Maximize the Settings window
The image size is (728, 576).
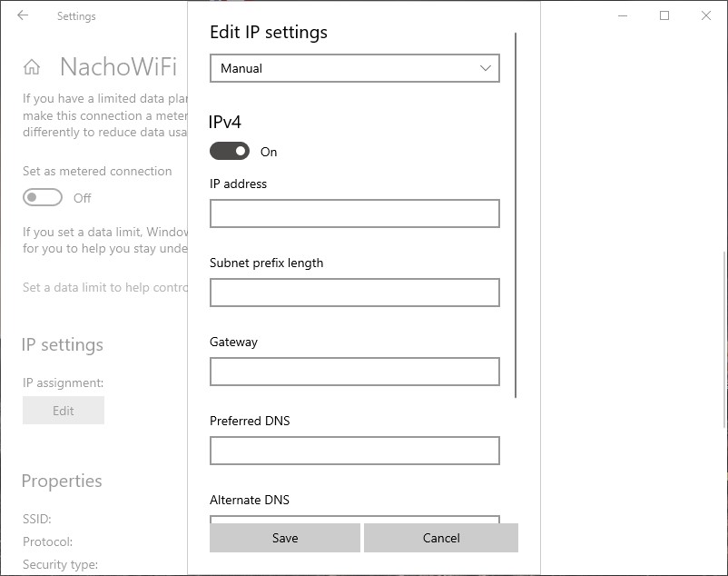point(664,15)
